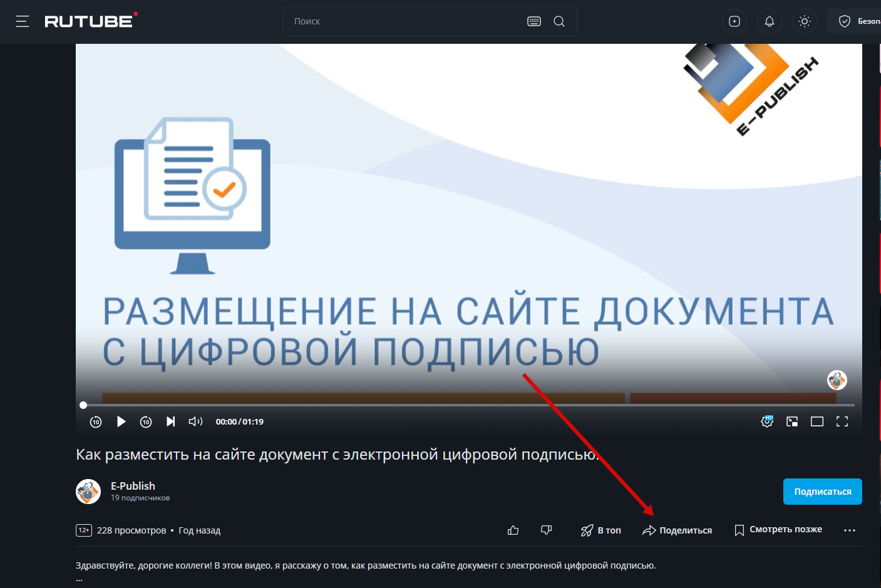This screenshot has height=588, width=881.
Task: Enter fullscreen mode
Action: click(842, 421)
